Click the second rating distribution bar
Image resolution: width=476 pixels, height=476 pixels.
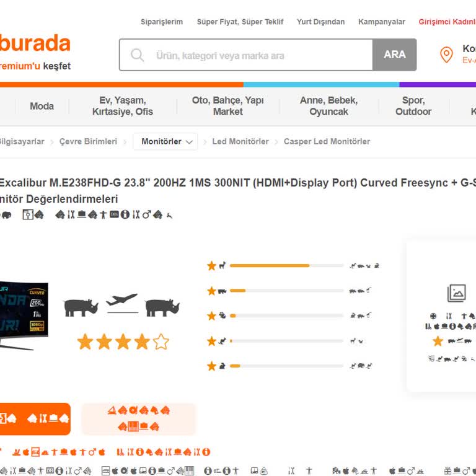click(286, 291)
